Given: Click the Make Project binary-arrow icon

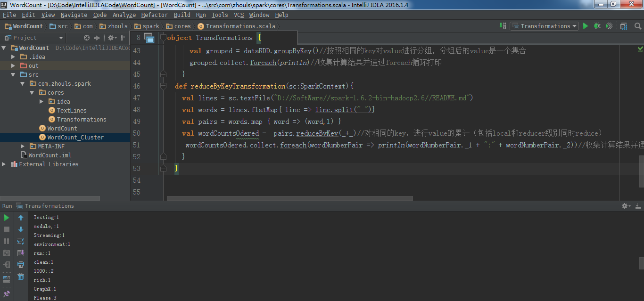Looking at the screenshot, I should tap(502, 26).
